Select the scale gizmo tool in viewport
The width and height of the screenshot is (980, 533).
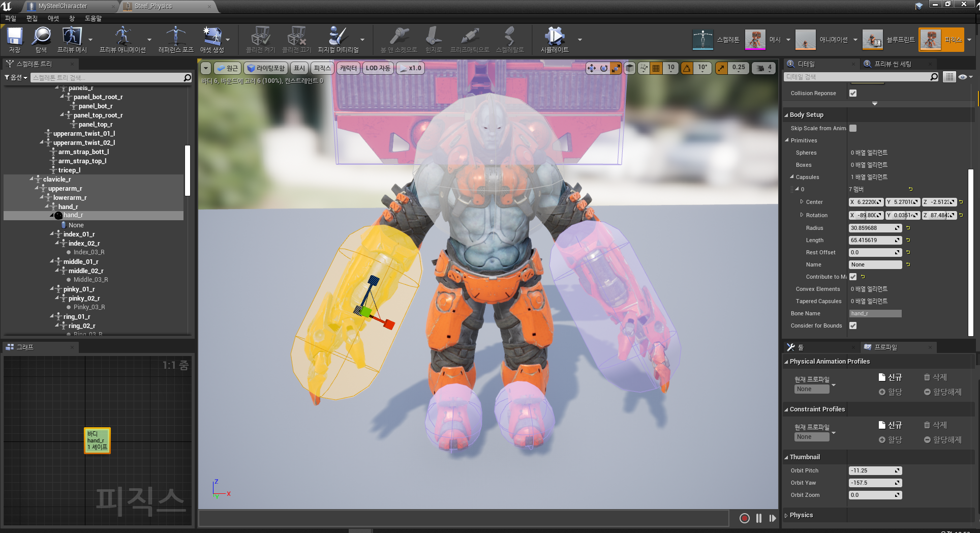(x=616, y=68)
